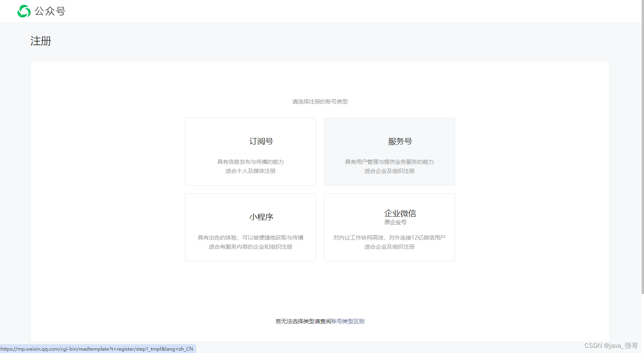Click the 公众号 header title text
Image resolution: width=644 pixels, height=353 pixels.
click(50, 11)
